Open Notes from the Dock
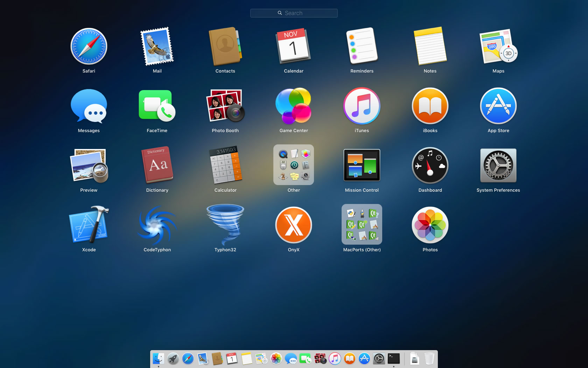588x368 pixels. [x=247, y=359]
